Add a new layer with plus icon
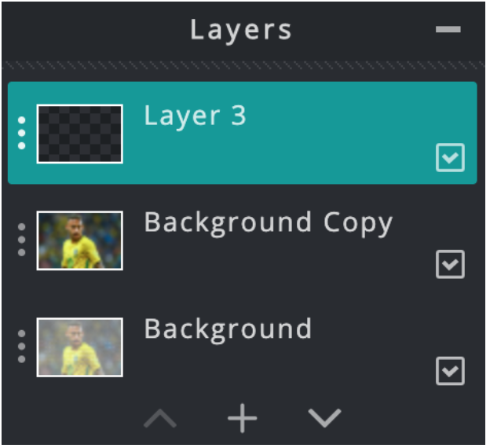Screen dimensions: 490x448 (242, 418)
